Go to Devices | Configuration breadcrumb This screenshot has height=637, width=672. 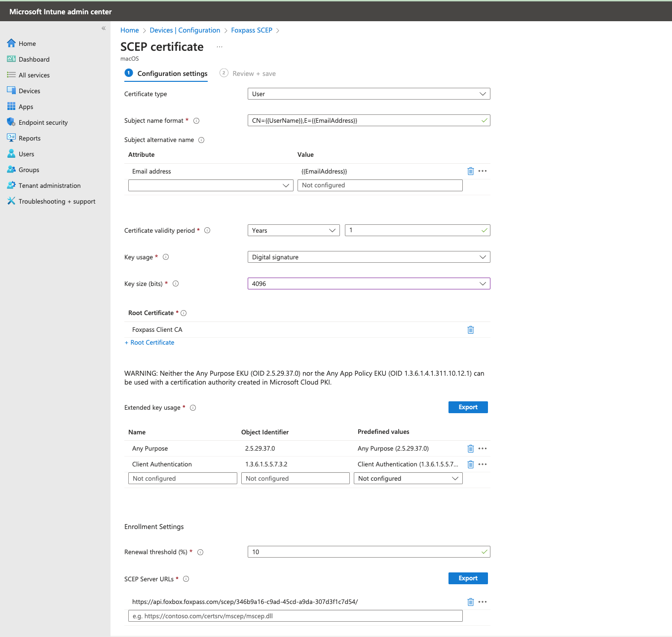(x=185, y=30)
